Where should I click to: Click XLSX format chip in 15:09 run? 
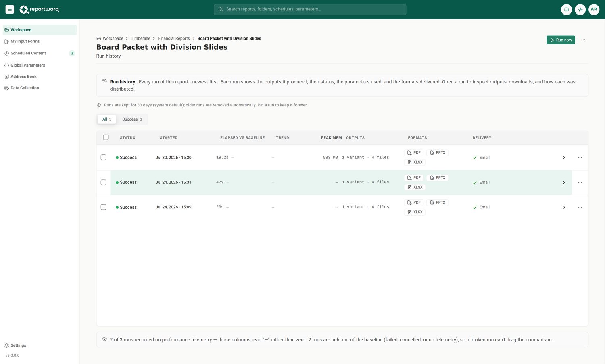pyautogui.click(x=415, y=212)
